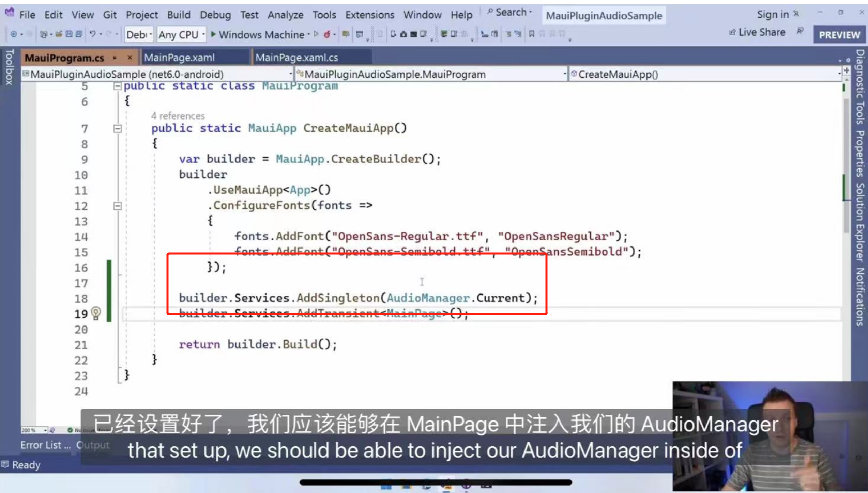Click the lightbulb quick actions icon on line 19
The image size is (868, 493).
coord(96,313)
